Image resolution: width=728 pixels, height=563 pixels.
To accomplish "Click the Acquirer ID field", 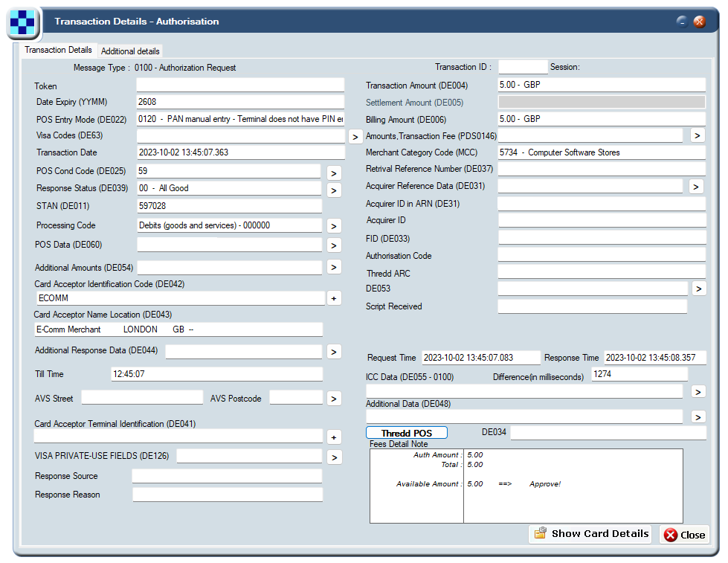I will [602, 220].
